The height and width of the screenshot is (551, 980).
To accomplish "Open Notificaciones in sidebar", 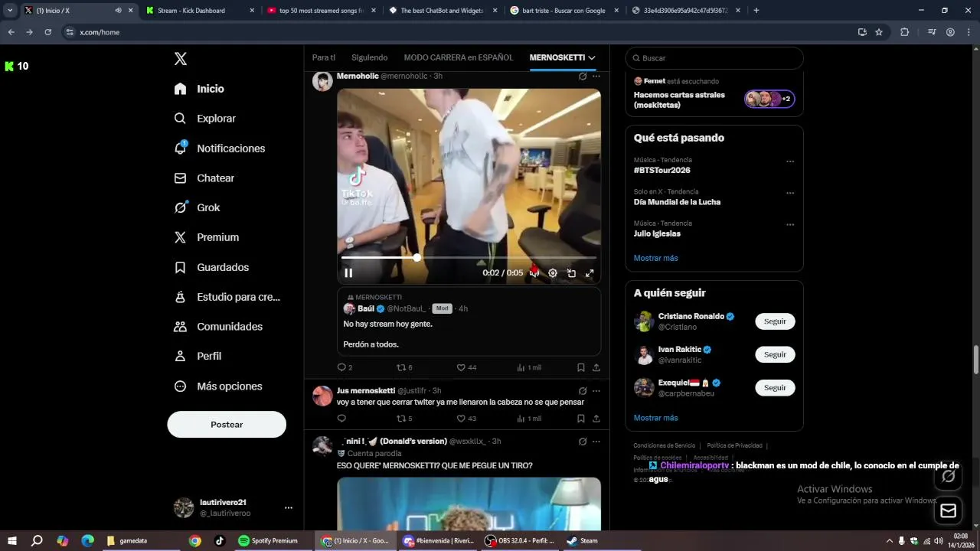I will (x=220, y=148).
